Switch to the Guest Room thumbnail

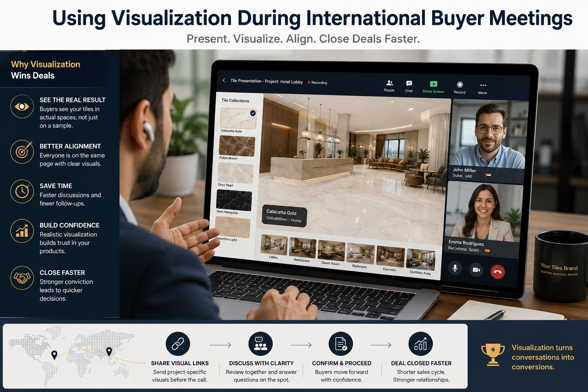pyautogui.click(x=332, y=251)
